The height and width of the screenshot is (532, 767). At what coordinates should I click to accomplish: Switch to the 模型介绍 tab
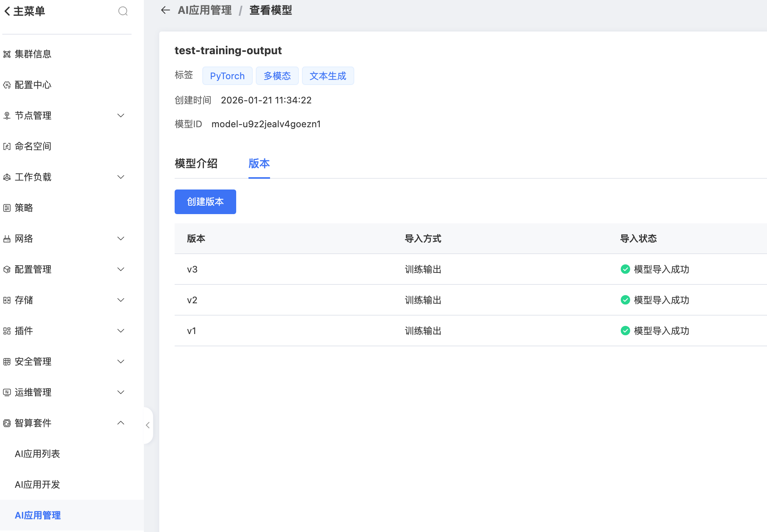point(196,164)
